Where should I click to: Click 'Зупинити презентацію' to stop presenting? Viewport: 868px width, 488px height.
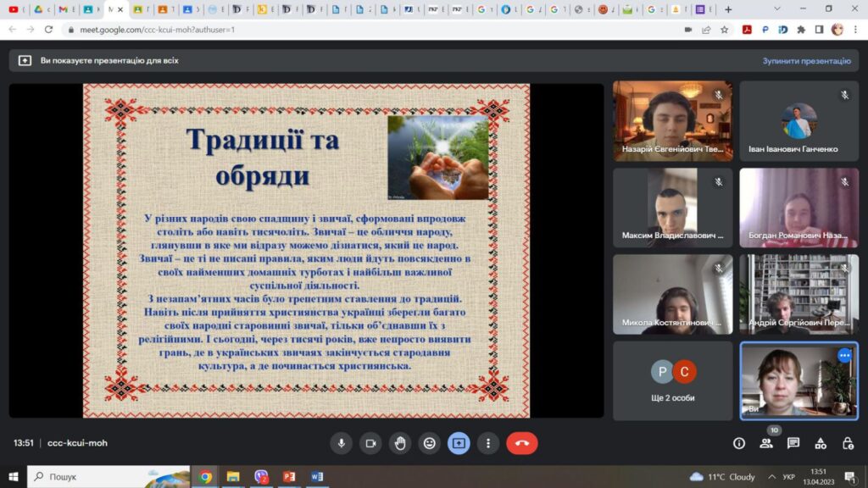(x=805, y=61)
